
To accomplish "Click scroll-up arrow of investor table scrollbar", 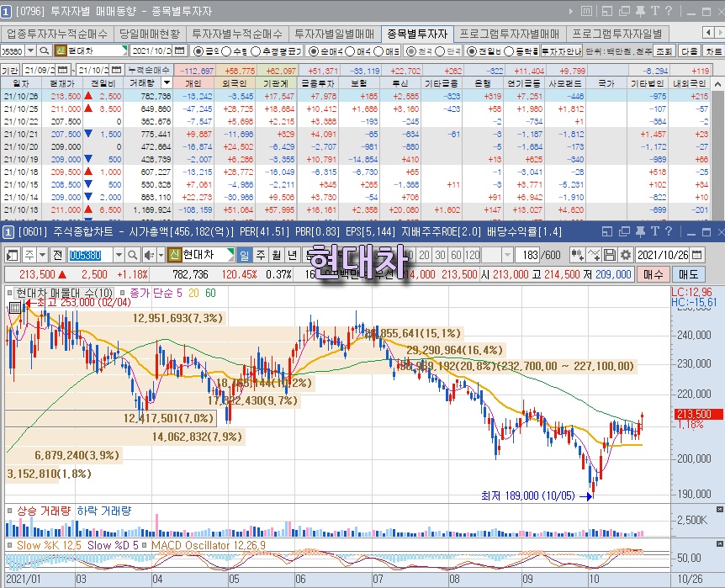I will click(x=717, y=84).
